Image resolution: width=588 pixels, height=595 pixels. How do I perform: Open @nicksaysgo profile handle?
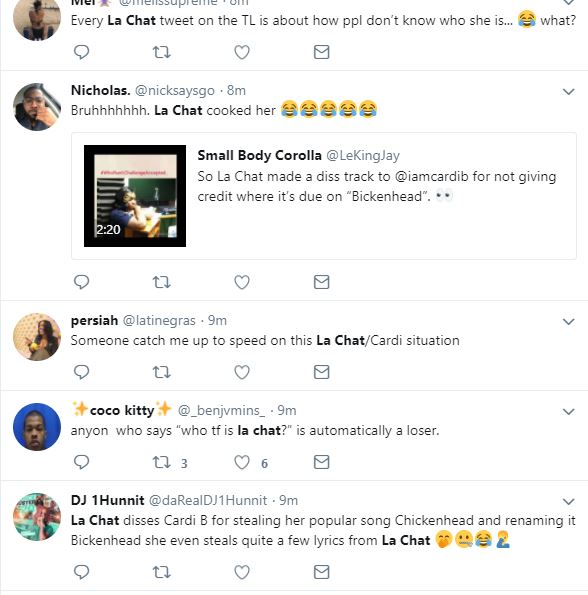pyautogui.click(x=175, y=91)
